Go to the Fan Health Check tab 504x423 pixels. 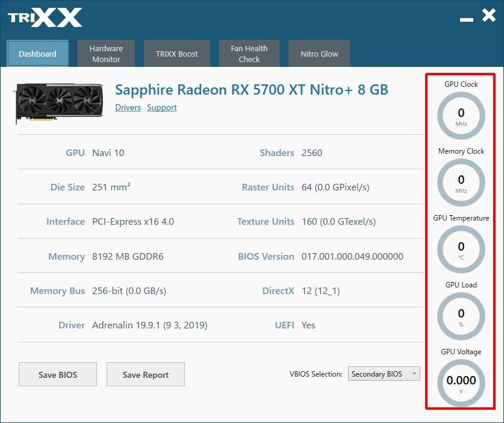(249, 54)
